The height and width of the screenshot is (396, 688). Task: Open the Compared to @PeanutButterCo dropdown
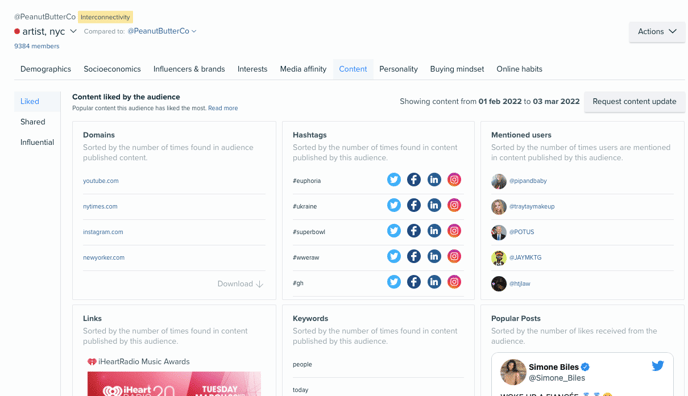[162, 31]
